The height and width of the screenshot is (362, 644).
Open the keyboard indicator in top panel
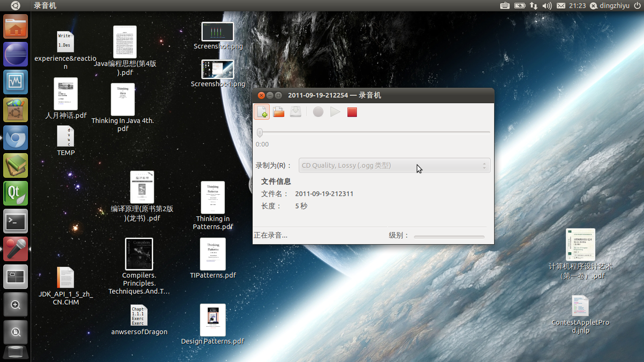(x=505, y=6)
